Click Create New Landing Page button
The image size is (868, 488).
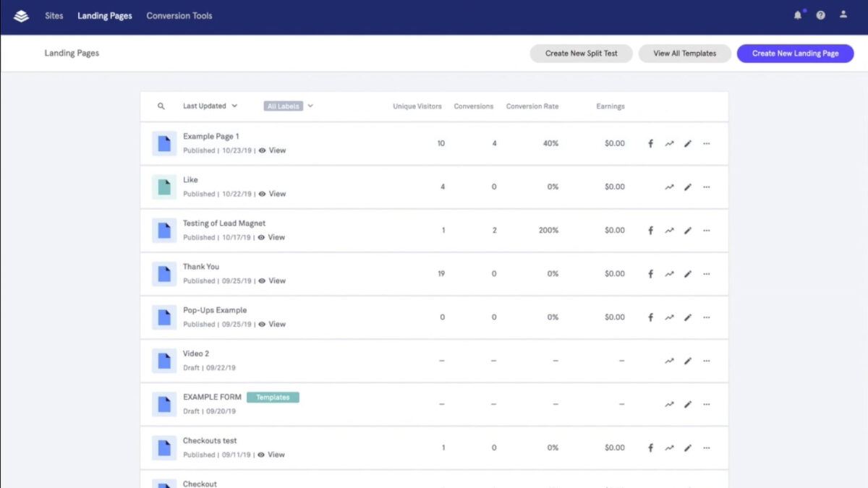(x=795, y=53)
